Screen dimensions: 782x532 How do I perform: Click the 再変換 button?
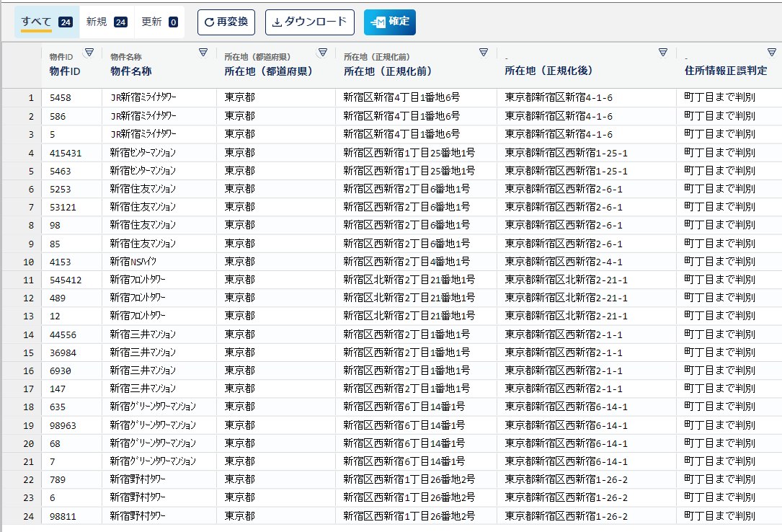coord(226,22)
